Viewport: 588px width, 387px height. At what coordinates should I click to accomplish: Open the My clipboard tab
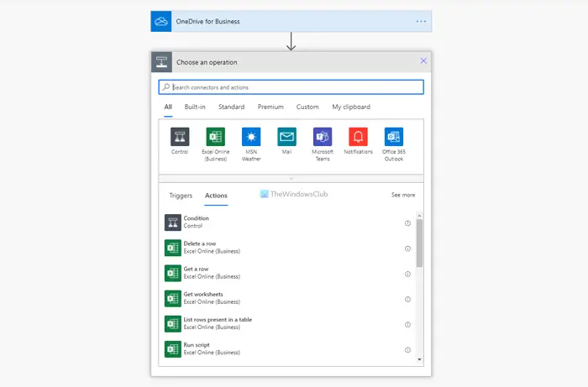coord(351,107)
